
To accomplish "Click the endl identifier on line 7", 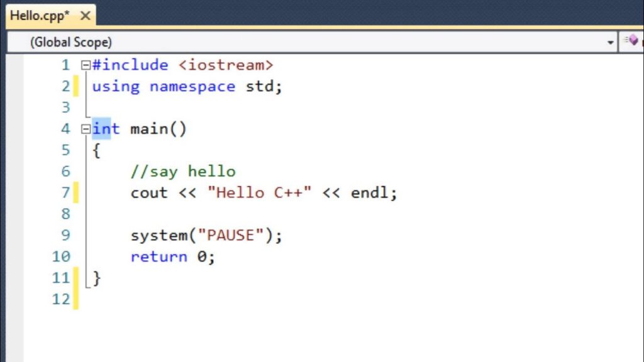I will click(372, 192).
